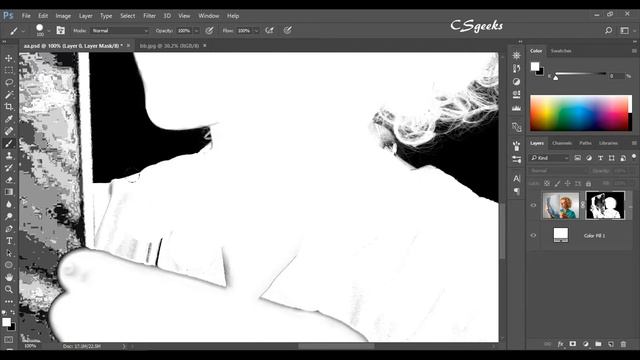Viewport: 640px width, 360px height.
Task: Toggle pressure for size button
Action: point(288,30)
